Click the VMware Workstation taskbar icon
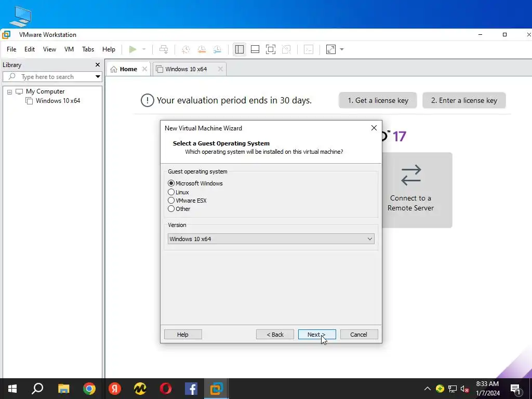The image size is (532, 399). [x=217, y=389]
